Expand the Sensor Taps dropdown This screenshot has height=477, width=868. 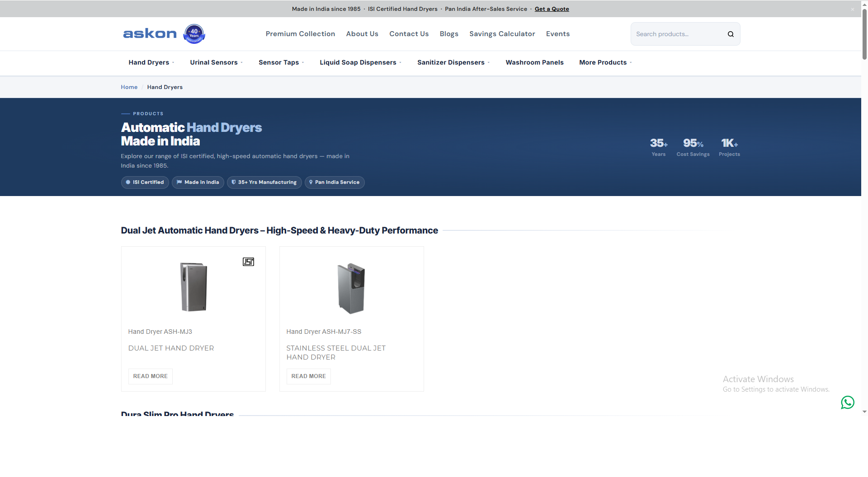click(x=281, y=62)
